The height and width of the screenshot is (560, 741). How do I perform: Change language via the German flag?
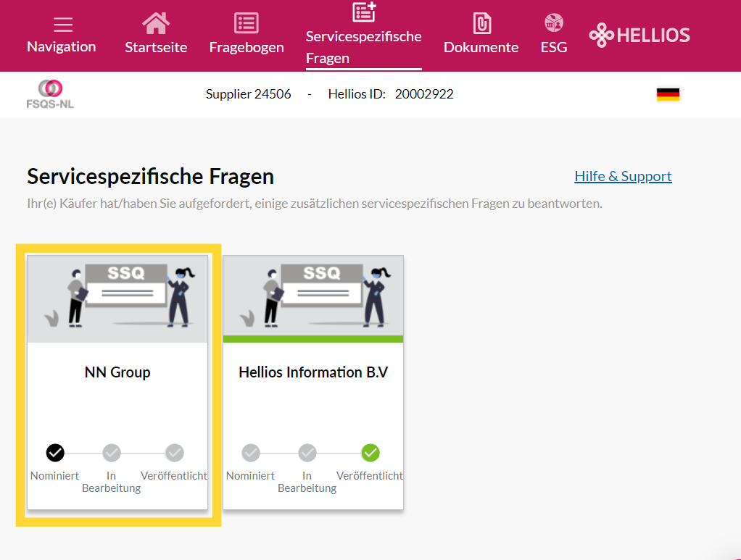[668, 94]
